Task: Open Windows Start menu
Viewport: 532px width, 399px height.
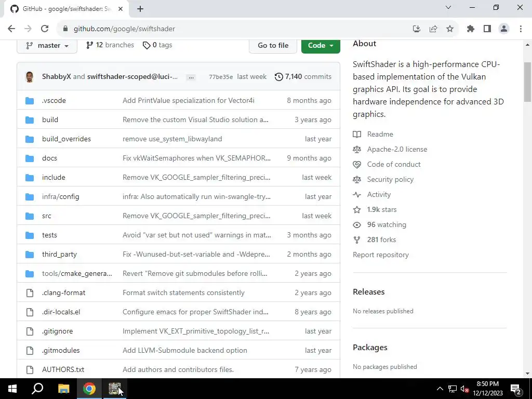Action: [x=12, y=389]
